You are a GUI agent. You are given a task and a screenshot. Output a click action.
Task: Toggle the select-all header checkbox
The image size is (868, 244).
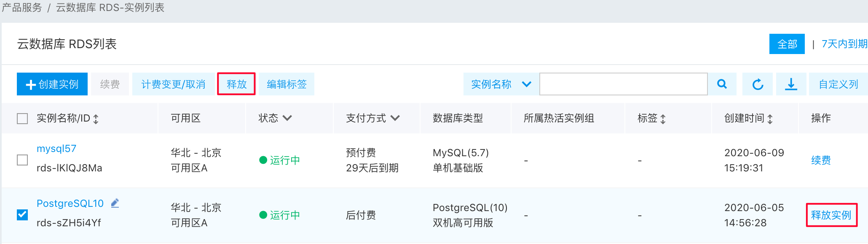point(22,119)
